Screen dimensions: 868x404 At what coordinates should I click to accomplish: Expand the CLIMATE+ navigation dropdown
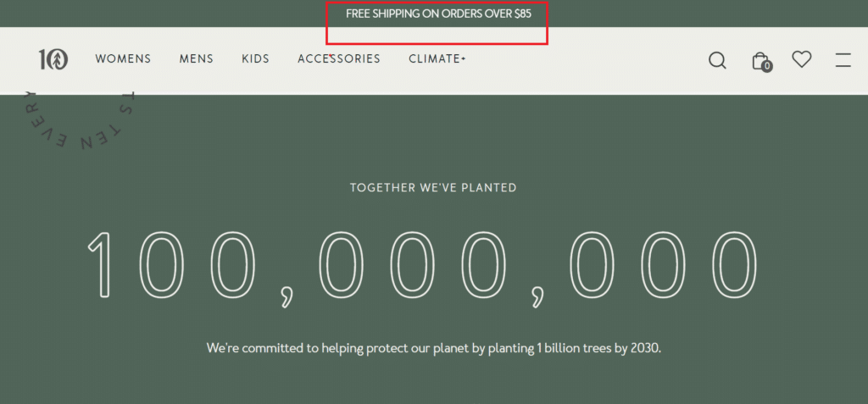(x=437, y=59)
